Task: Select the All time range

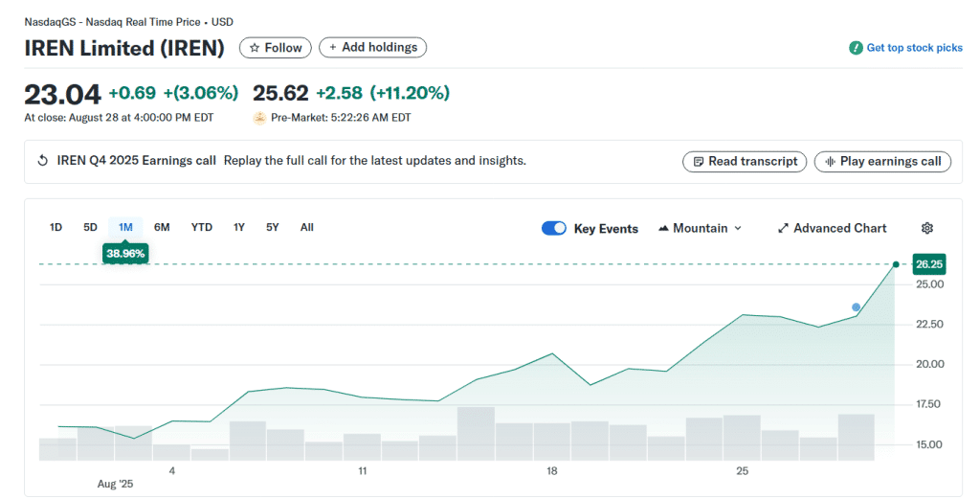Action: pos(306,227)
